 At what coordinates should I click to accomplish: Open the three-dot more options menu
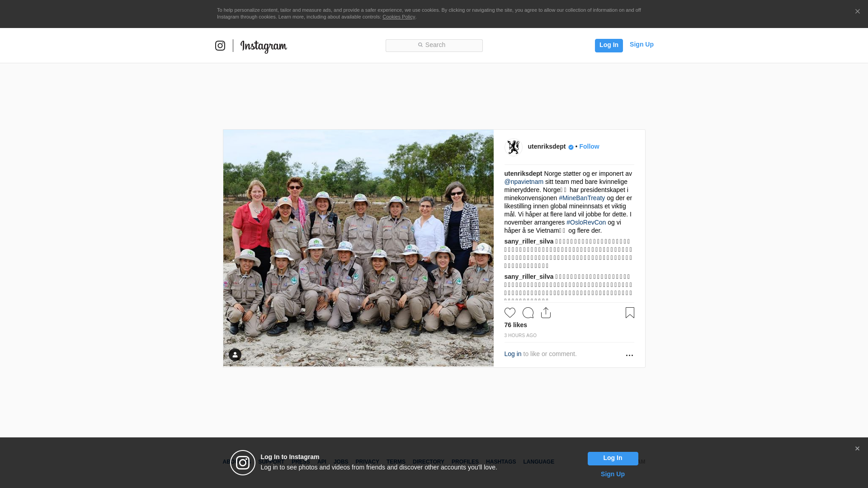[629, 355]
